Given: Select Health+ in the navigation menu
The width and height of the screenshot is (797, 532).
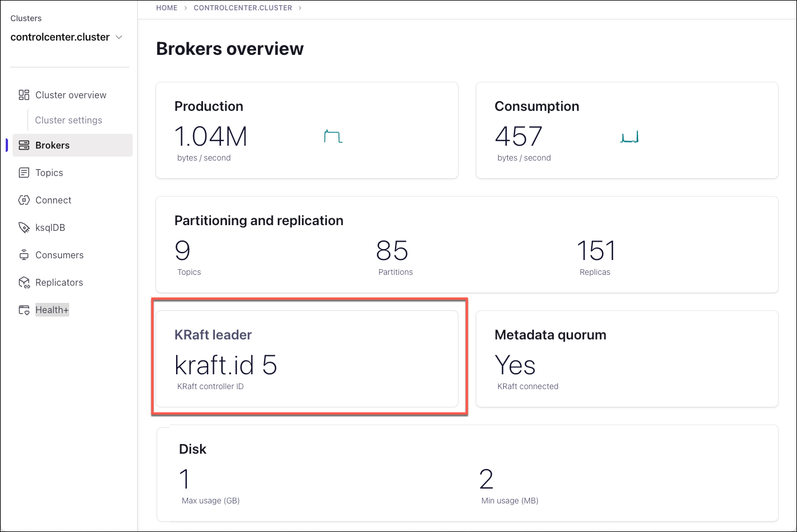Looking at the screenshot, I should tap(52, 310).
